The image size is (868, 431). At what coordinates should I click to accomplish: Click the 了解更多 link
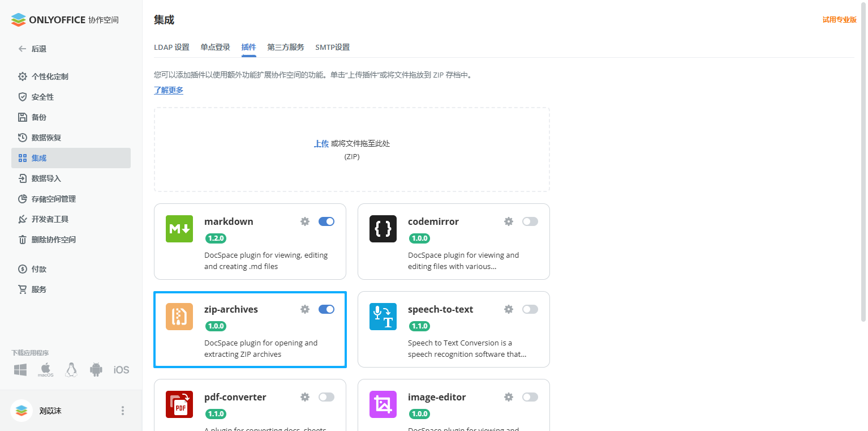click(168, 90)
